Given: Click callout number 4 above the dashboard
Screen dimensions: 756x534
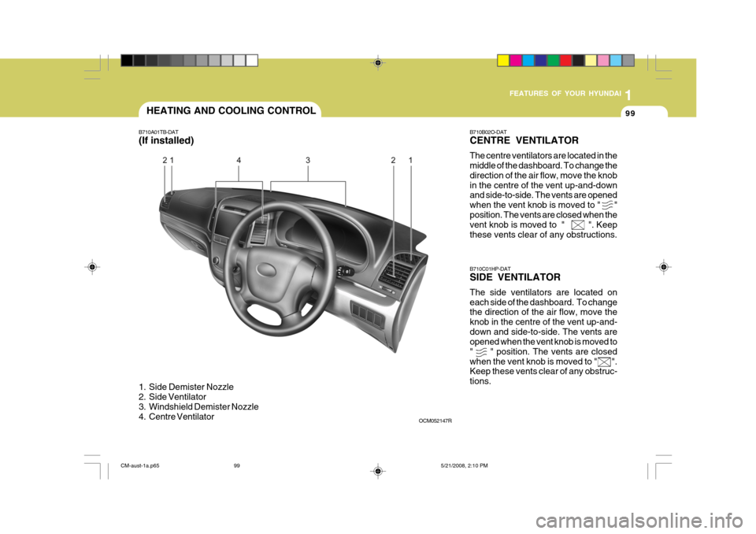Looking at the screenshot, I should tap(239, 160).
